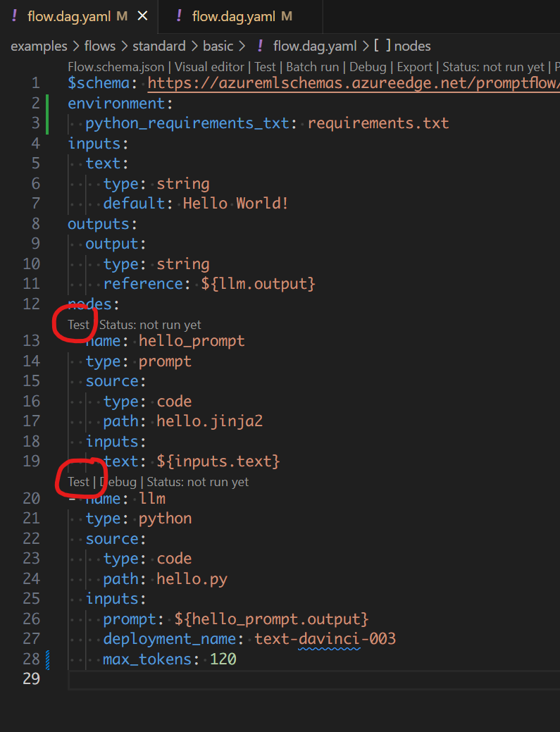
Task: Debug the llm node via code lens
Action: pos(118,482)
